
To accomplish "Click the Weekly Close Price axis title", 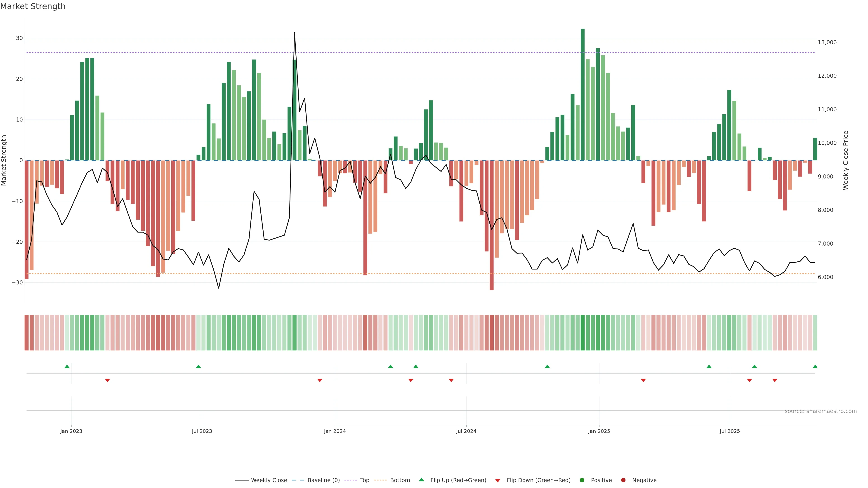I will [x=845, y=160].
